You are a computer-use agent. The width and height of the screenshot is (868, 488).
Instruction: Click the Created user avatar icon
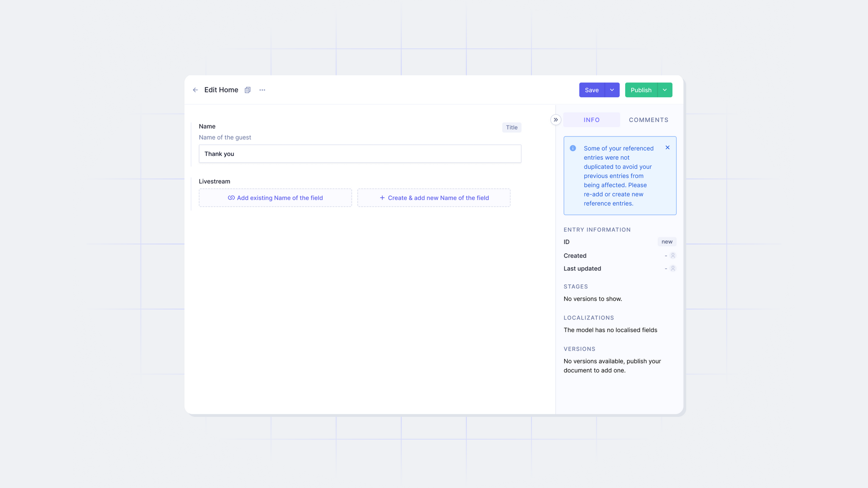(673, 255)
